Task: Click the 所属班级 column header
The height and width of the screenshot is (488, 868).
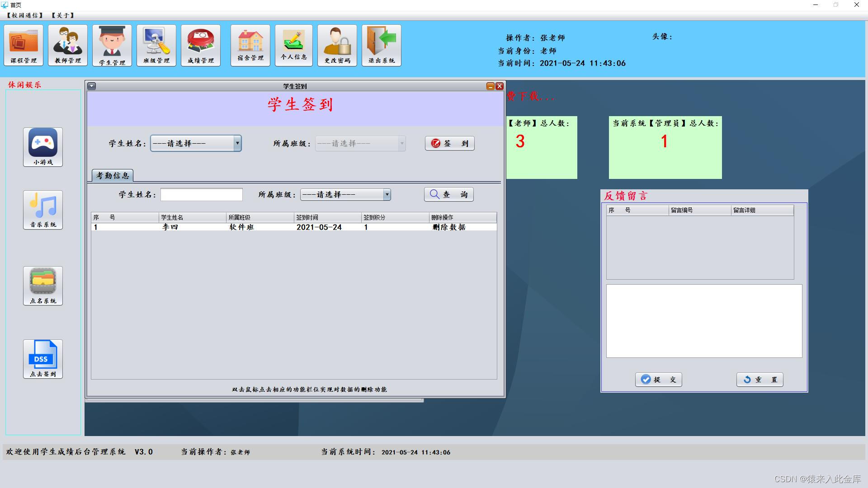Action: [x=260, y=217]
